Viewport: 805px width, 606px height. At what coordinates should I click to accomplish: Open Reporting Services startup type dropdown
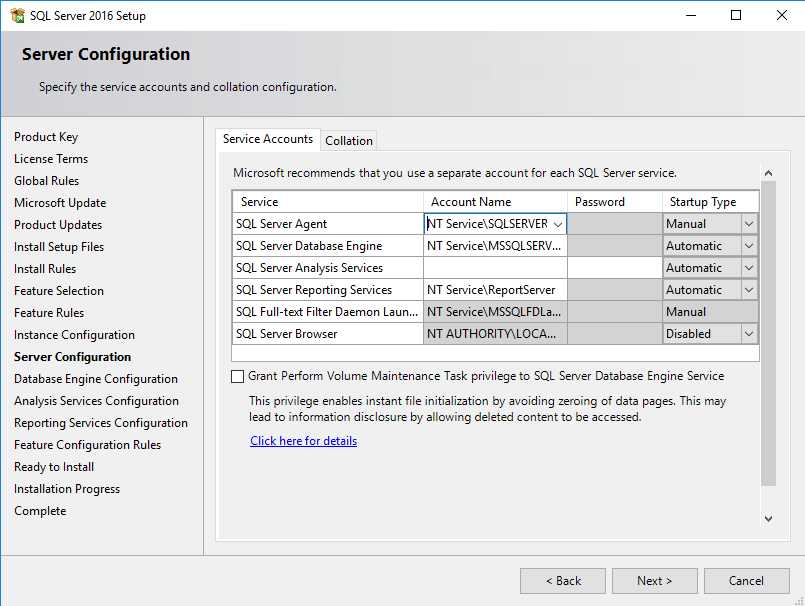[x=749, y=290]
